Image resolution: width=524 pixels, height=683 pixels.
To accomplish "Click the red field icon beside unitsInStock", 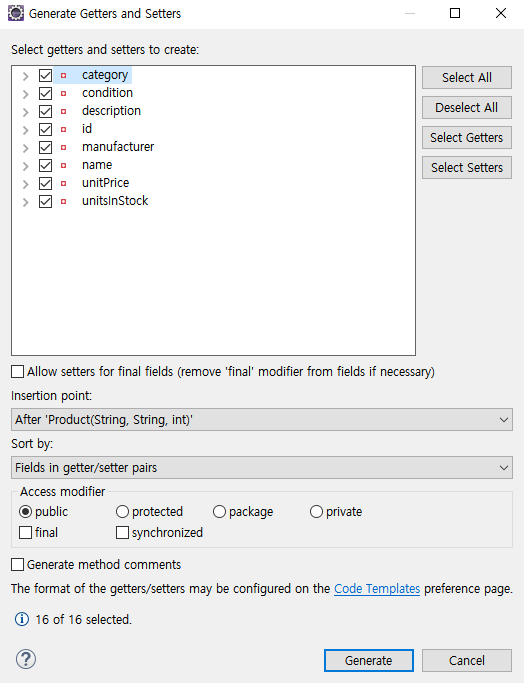I will (x=64, y=201).
